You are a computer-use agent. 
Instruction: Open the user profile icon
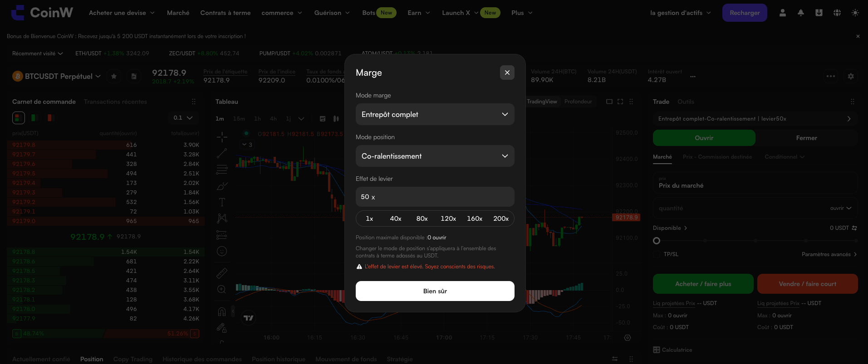coord(783,13)
